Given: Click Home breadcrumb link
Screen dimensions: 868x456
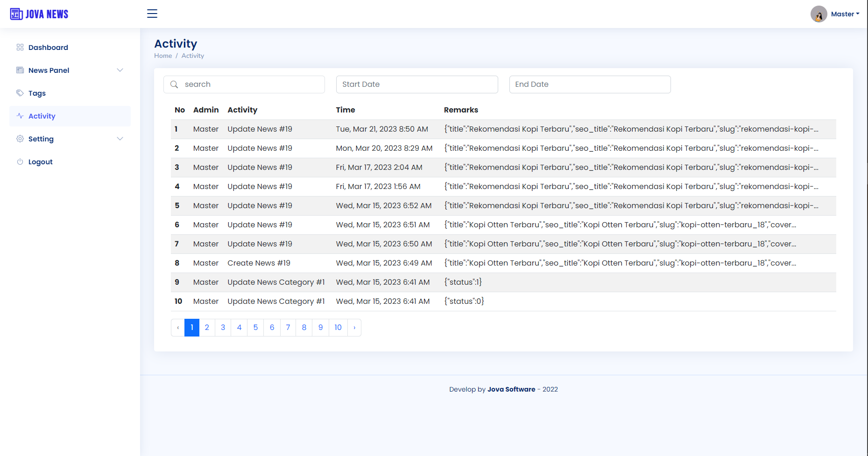Looking at the screenshot, I should (163, 56).
